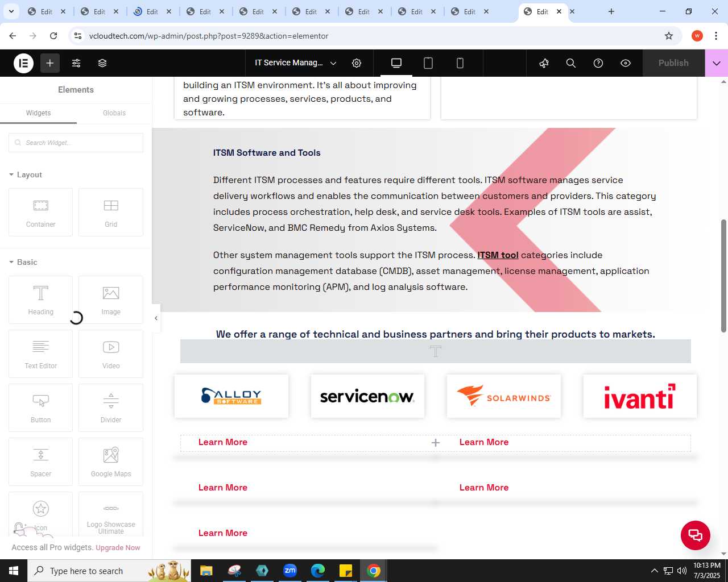Select the Button widget

(x=41, y=408)
